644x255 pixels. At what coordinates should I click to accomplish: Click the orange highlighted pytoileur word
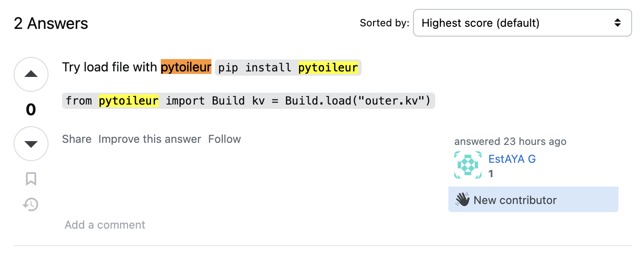[186, 67]
